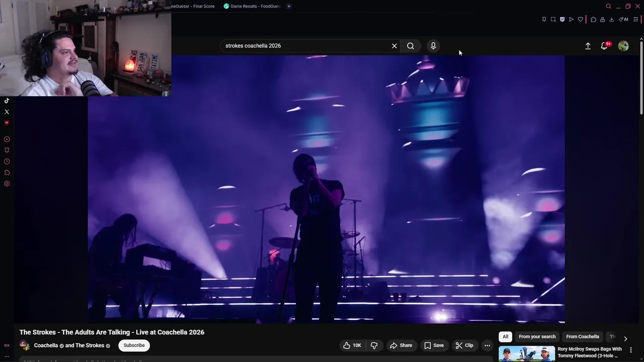Select the All filter chip

pyautogui.click(x=505, y=337)
